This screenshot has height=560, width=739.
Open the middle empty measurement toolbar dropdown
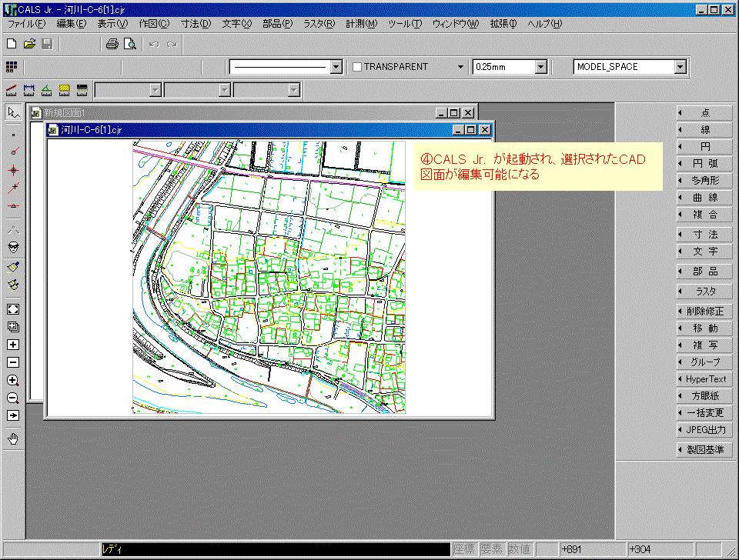tap(224, 90)
